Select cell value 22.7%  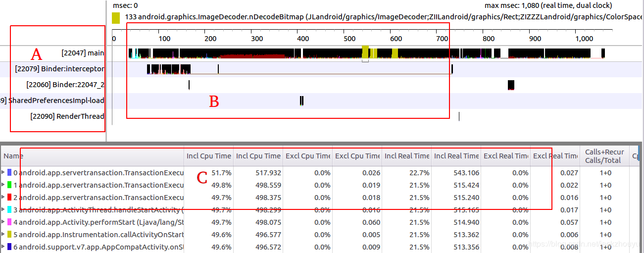[419, 173]
